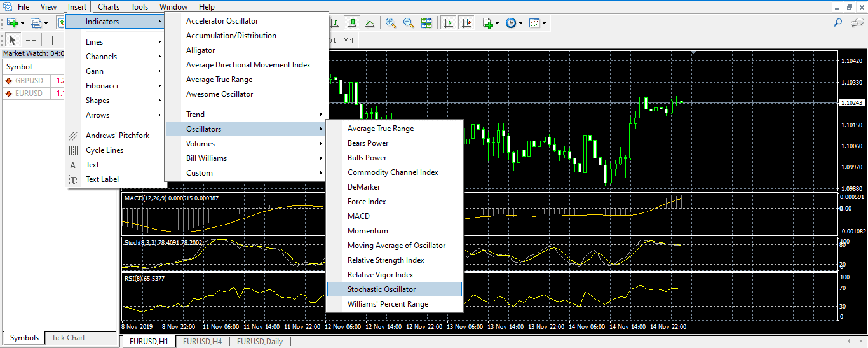Click MetaTrader application icon in menu bar
This screenshot has width=868, height=348.
point(6,7)
